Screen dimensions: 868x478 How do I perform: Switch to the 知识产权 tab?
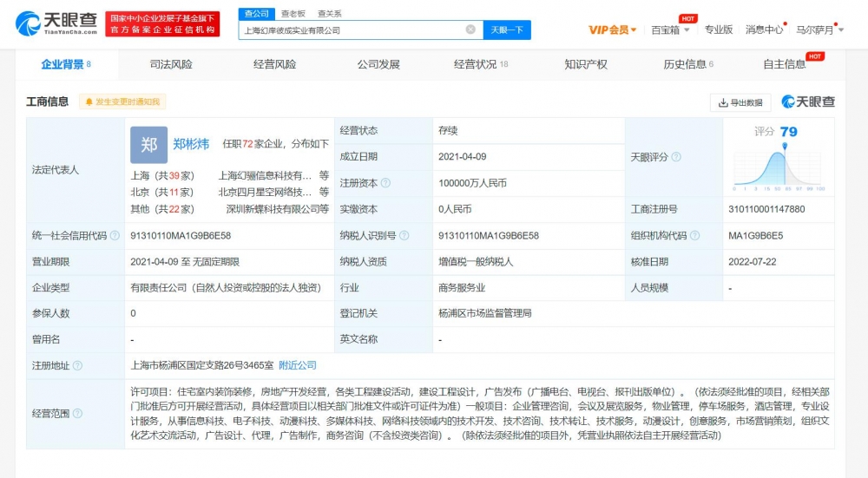(x=586, y=64)
